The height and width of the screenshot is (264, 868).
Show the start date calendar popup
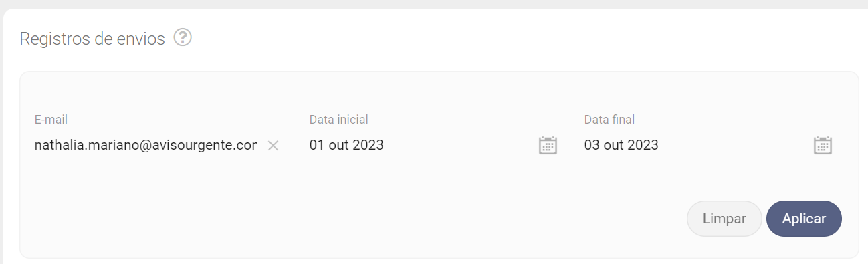(x=548, y=145)
